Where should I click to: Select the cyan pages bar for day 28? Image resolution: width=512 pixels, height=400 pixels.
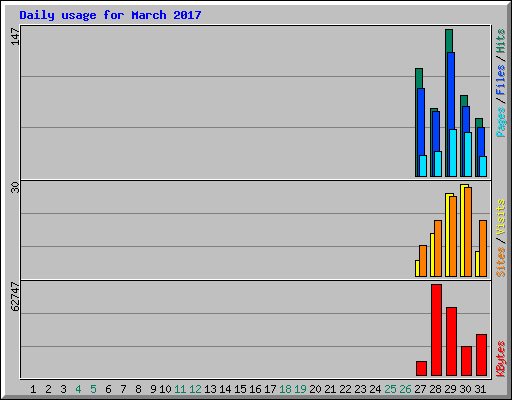438,164
